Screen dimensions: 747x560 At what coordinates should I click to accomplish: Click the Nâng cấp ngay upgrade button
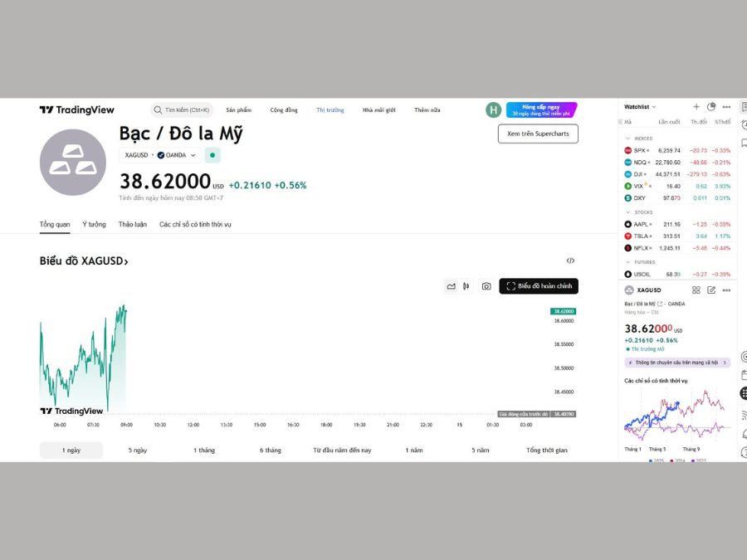pyautogui.click(x=542, y=110)
